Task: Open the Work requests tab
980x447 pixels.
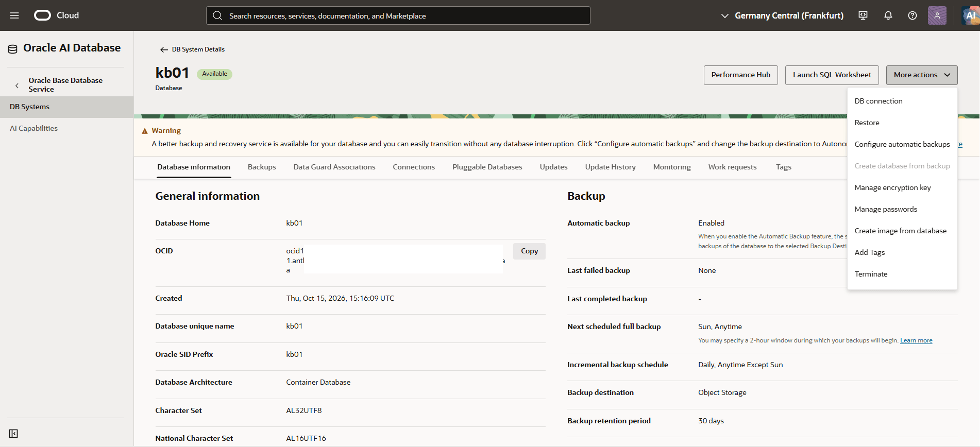Action: [733, 167]
